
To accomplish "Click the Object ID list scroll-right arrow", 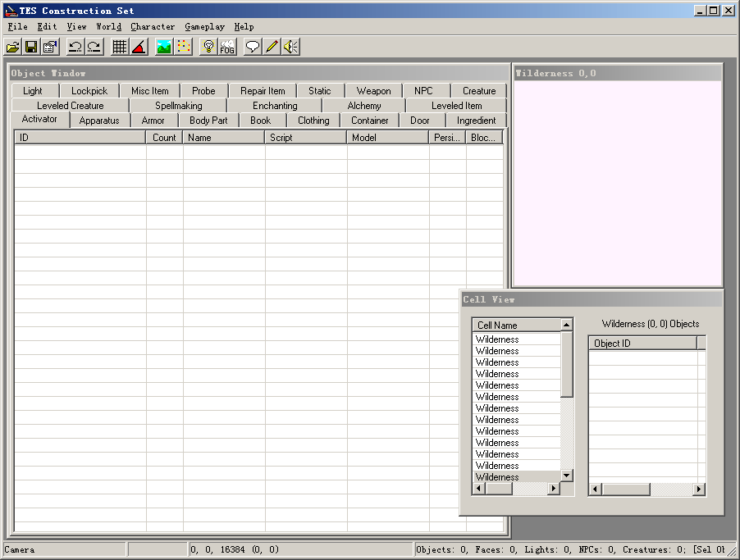I will (699, 489).
